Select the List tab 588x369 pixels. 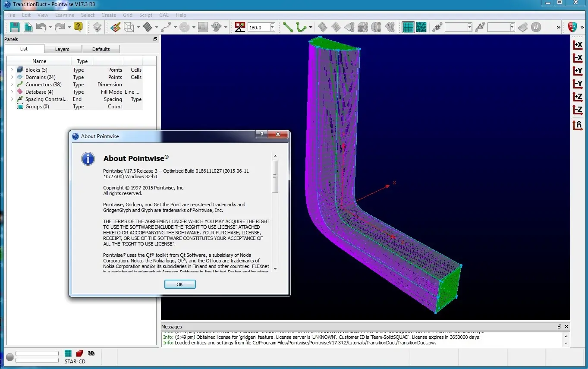(x=24, y=49)
